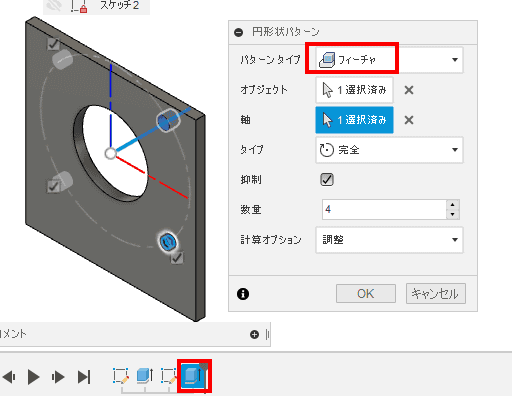Click the bottom-right circular pattern manipulator
This screenshot has height=396, width=512.
[168, 242]
